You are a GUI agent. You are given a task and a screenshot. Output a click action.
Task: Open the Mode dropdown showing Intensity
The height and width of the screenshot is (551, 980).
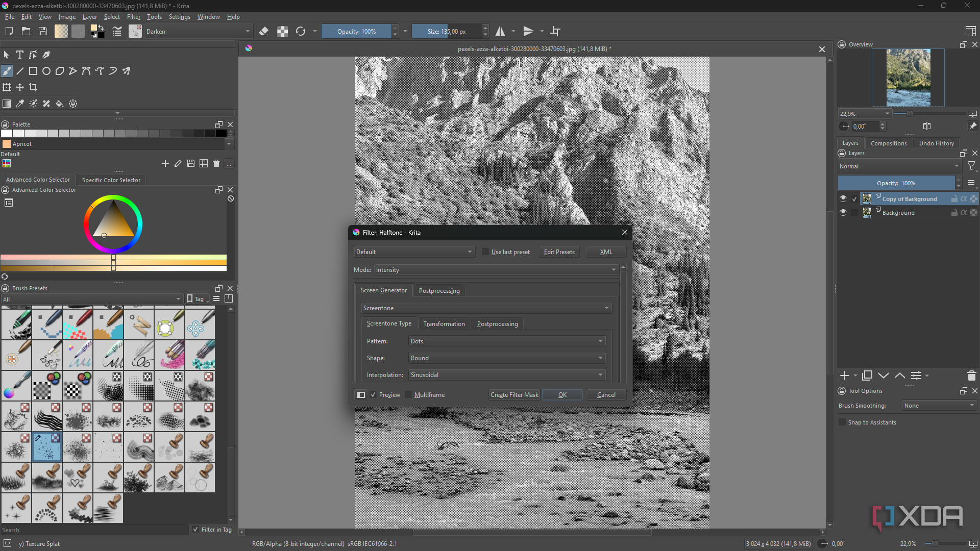496,270
